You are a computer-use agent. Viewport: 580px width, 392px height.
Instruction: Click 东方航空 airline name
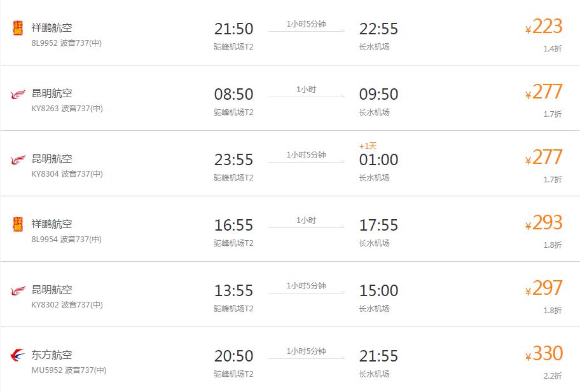pos(52,355)
